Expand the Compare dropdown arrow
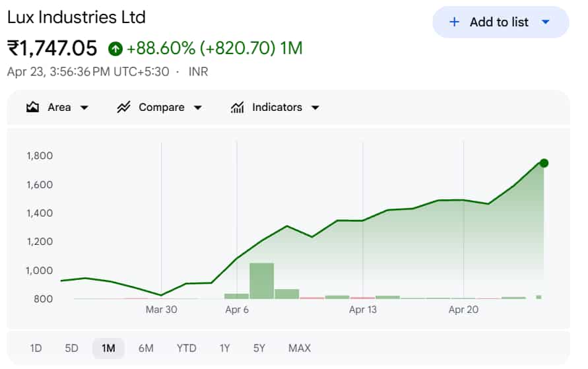Screen dimensions: 588x369 (x=197, y=108)
